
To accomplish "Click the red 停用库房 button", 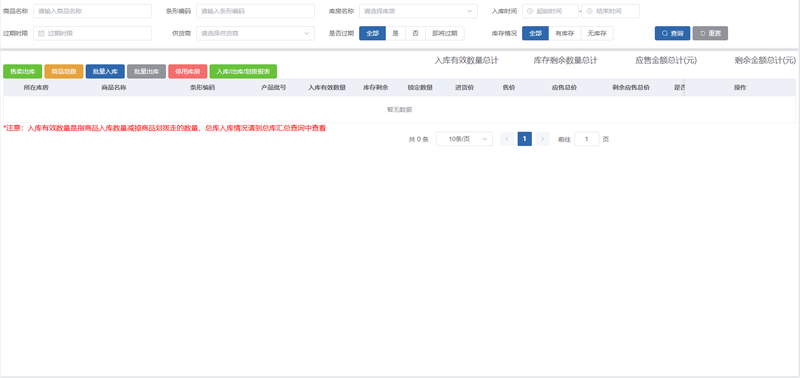I will click(x=188, y=71).
